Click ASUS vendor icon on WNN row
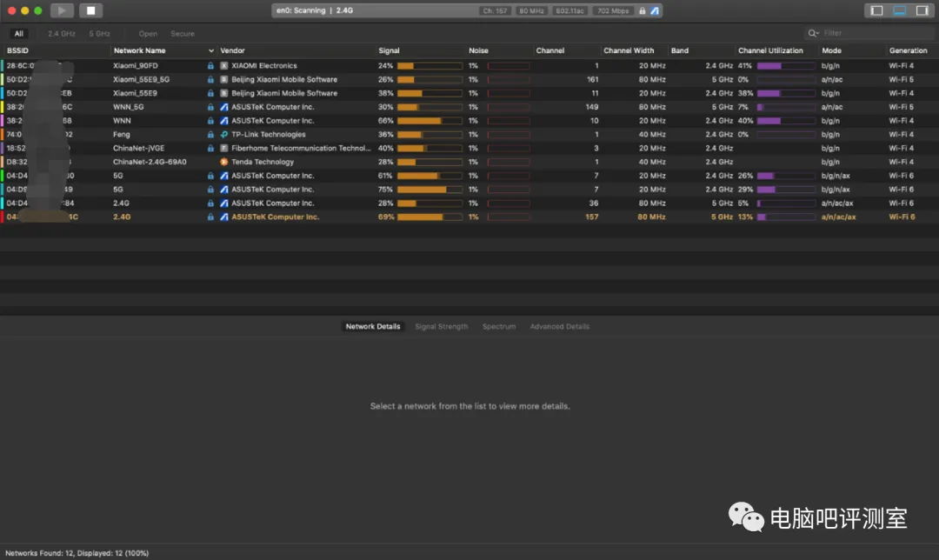 (x=224, y=121)
